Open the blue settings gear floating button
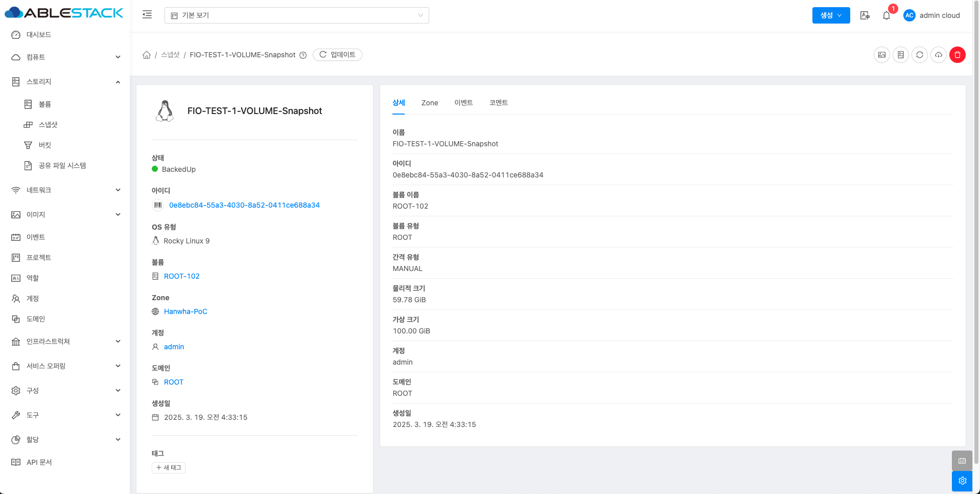The height and width of the screenshot is (494, 980). pyautogui.click(x=962, y=481)
